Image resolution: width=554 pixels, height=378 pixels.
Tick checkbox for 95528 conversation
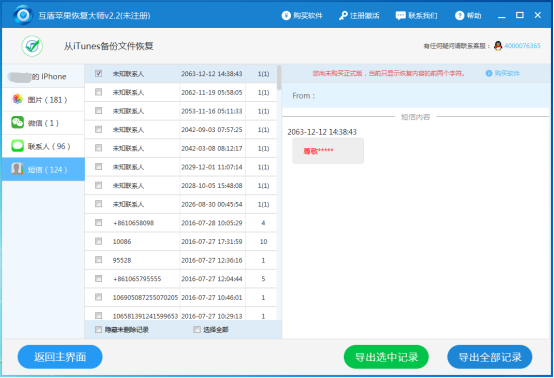99,260
